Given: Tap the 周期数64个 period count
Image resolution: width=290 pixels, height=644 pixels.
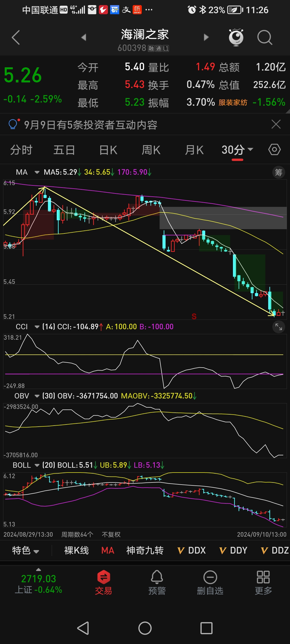Looking at the screenshot, I should click(x=77, y=535).
